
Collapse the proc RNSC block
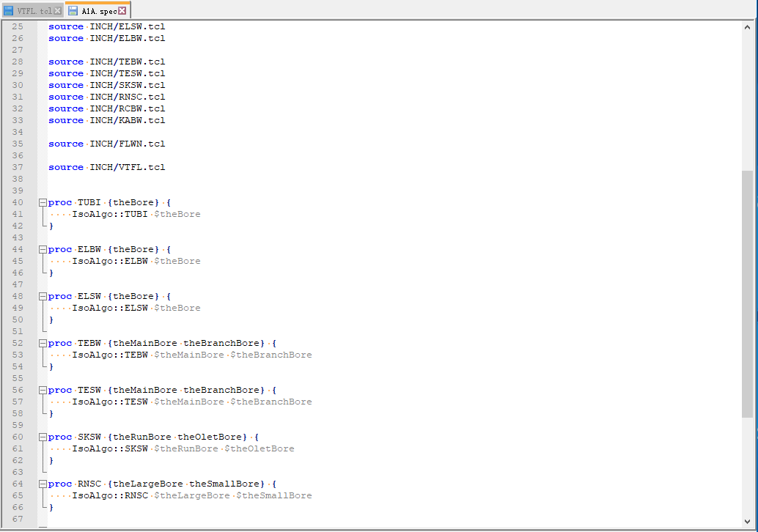coord(43,484)
